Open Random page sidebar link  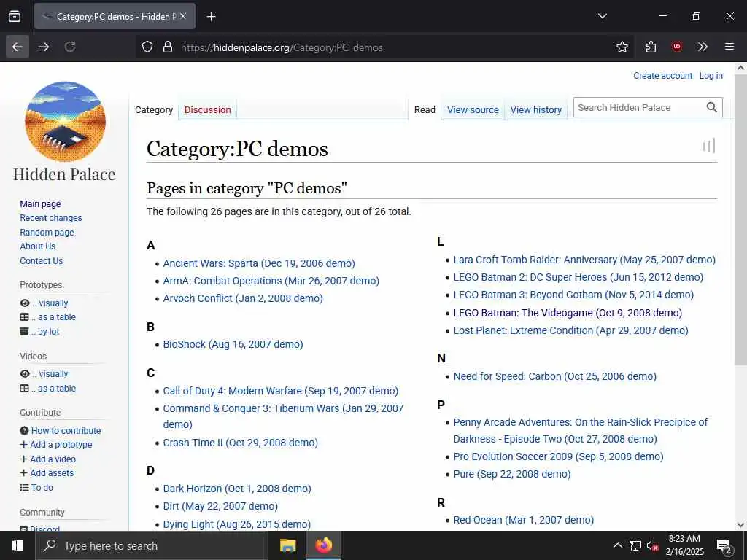pos(47,233)
